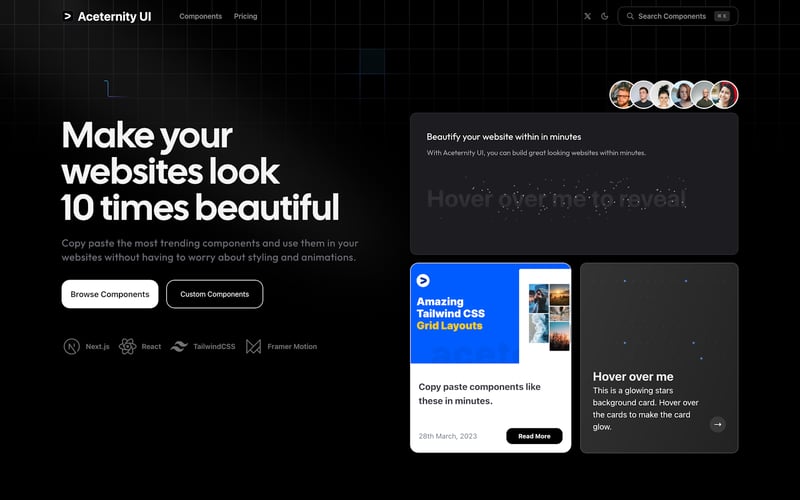Screen dimensions: 800x500
Task: Focus the Search Components field
Action: (678, 16)
